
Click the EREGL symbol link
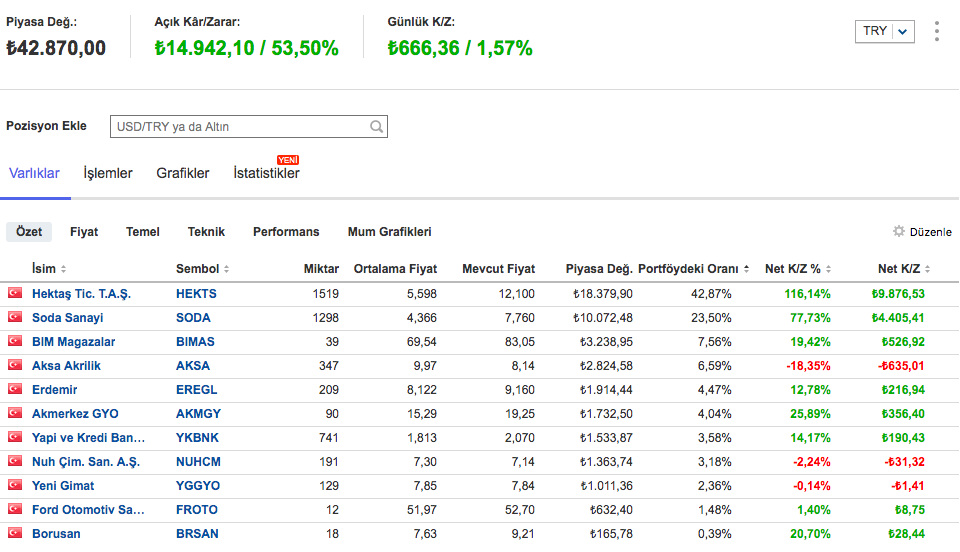(196, 390)
